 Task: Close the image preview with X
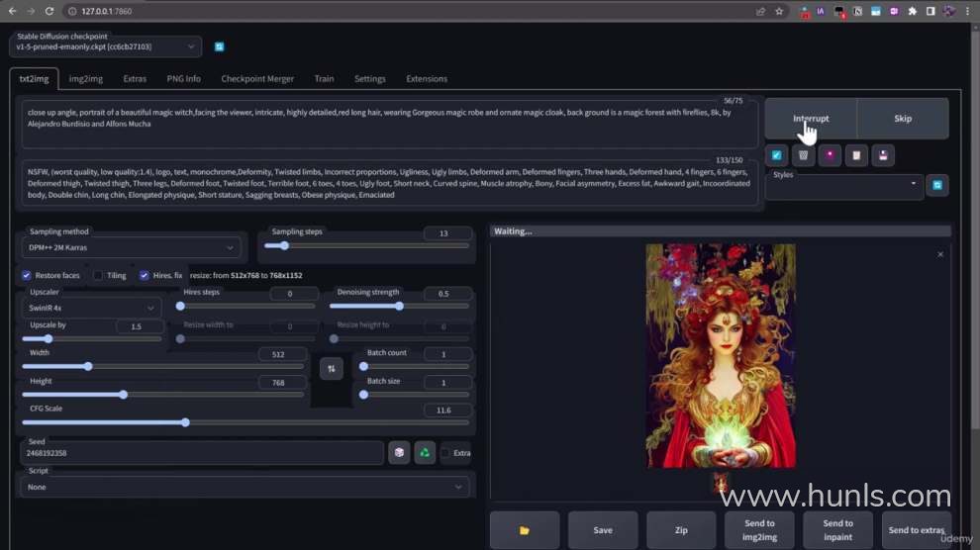940,254
